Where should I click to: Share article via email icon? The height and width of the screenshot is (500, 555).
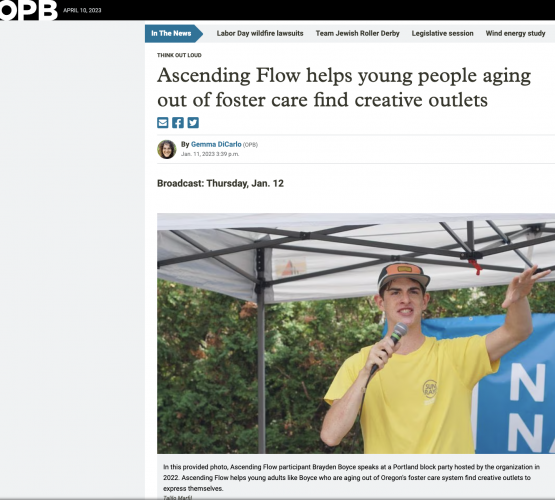pos(162,123)
